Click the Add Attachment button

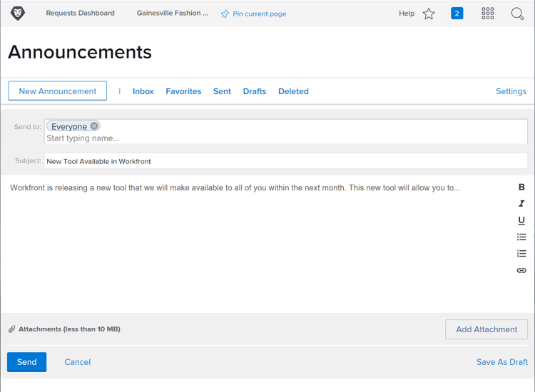click(486, 329)
